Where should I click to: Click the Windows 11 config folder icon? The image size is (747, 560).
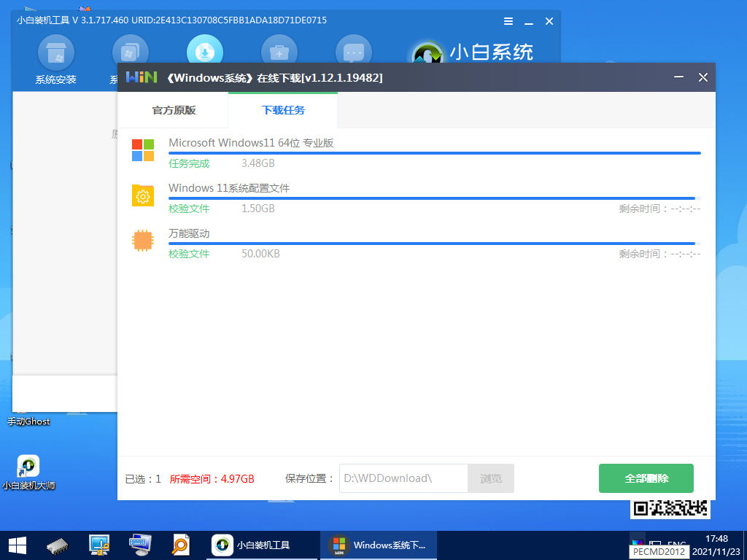click(143, 195)
